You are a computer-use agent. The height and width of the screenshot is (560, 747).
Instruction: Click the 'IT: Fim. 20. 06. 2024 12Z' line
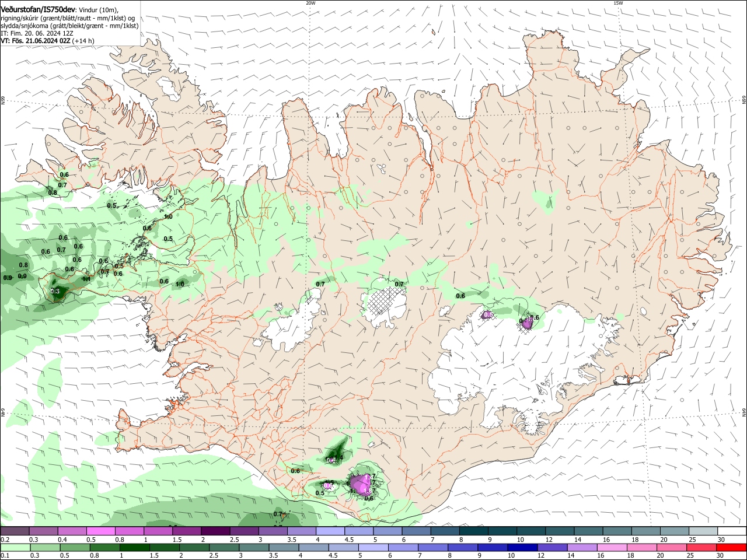pos(37,33)
